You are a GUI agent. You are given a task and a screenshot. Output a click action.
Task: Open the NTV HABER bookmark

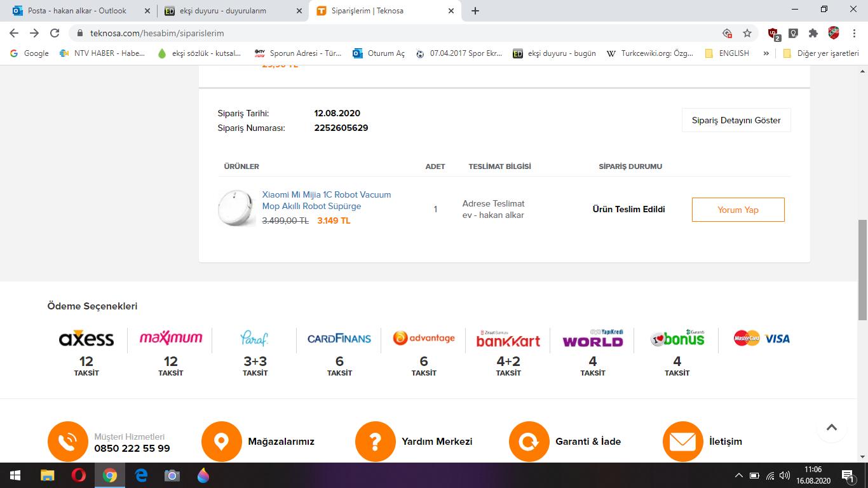[102, 53]
